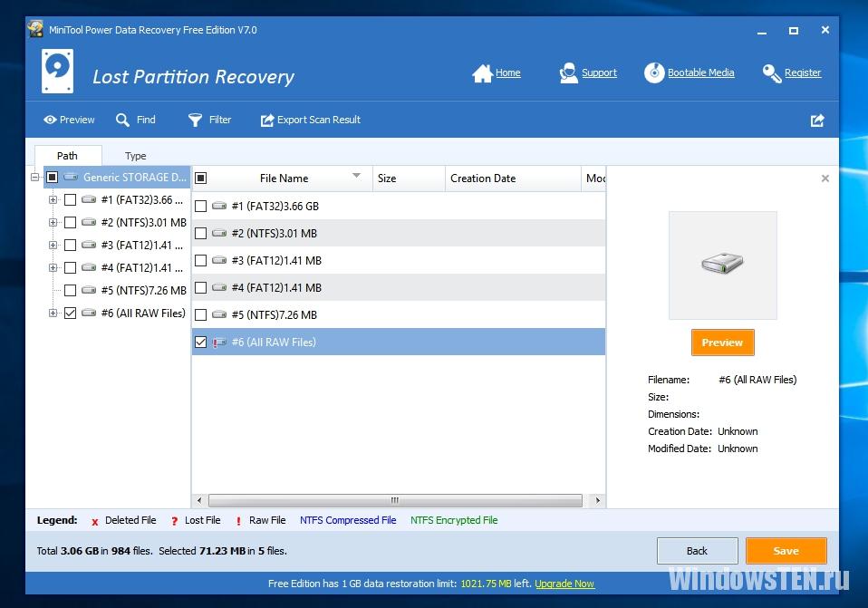Click the scrollbar left arrow
The height and width of the screenshot is (608, 868).
[199, 500]
